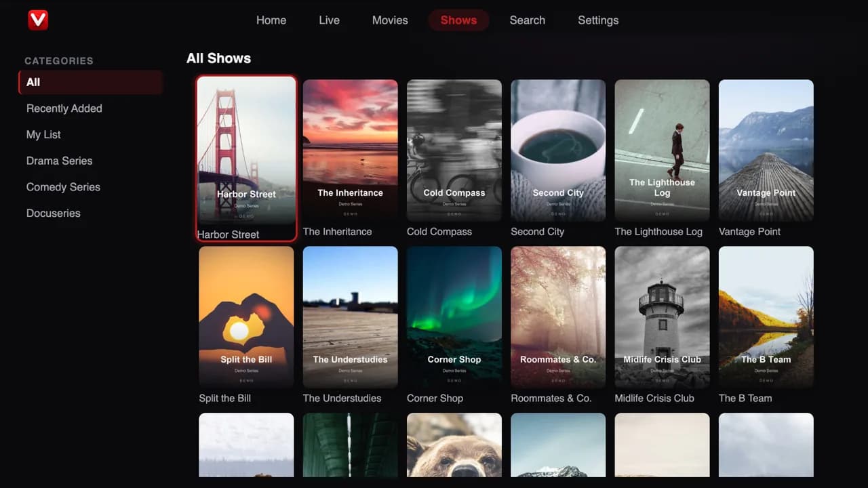Click the Harbor Street caption below its poster
This screenshot has width=868, height=488.
tap(228, 235)
